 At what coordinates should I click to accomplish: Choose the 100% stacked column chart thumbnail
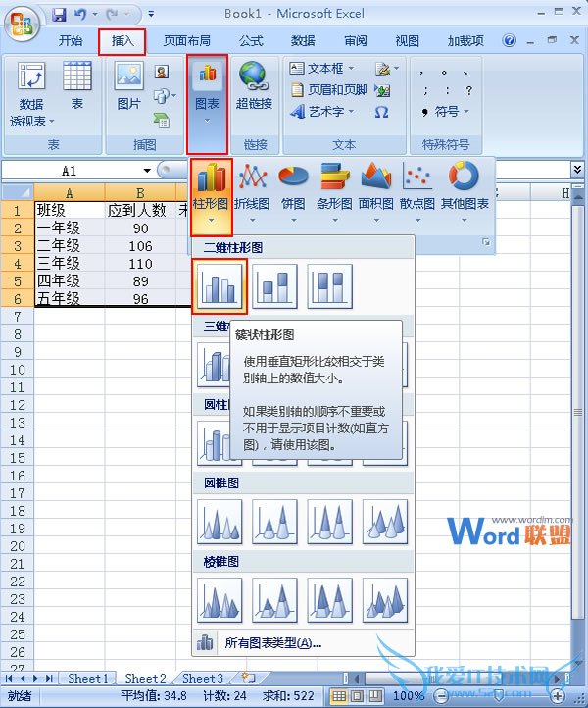tap(329, 286)
